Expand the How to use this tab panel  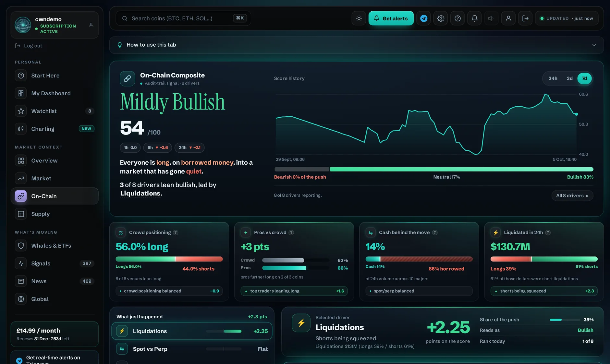(356, 45)
